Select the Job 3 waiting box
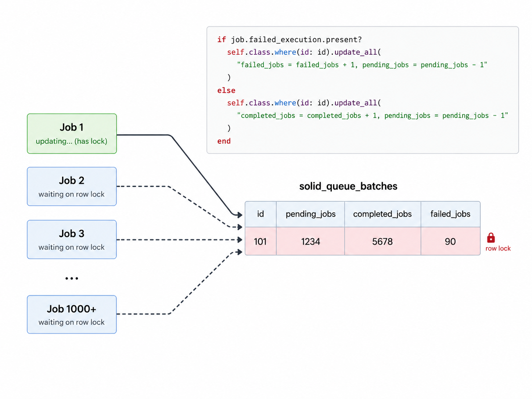This screenshot has height=399, width=532. tap(72, 240)
